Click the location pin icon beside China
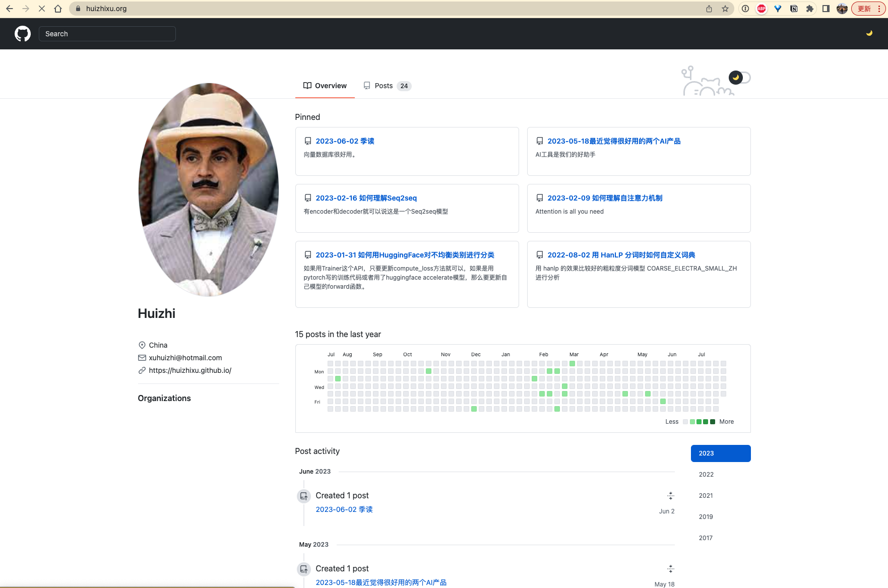 coord(142,345)
